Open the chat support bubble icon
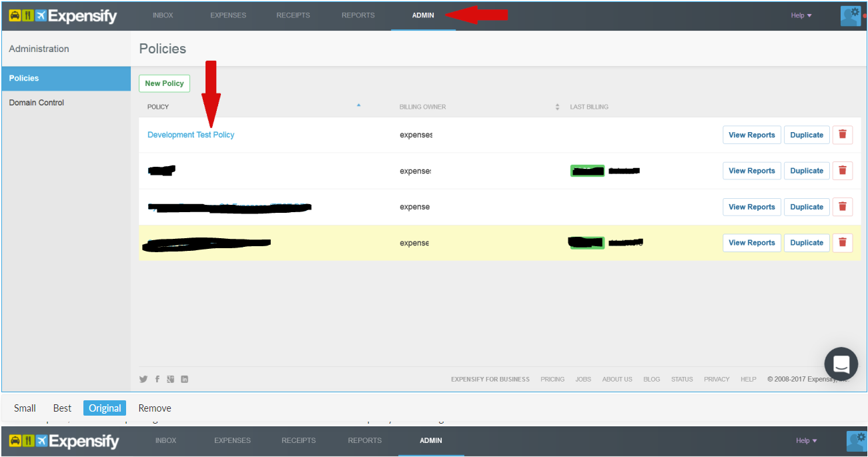 coord(841,364)
